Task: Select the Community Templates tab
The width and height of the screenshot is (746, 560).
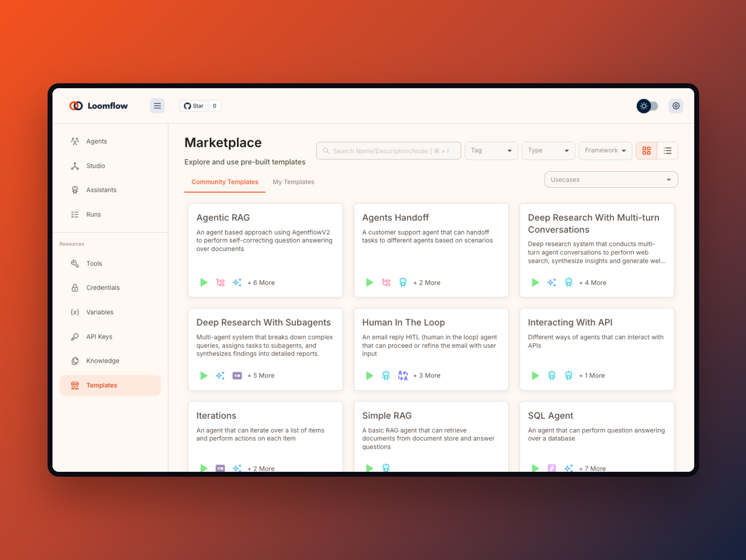Action: tap(225, 182)
